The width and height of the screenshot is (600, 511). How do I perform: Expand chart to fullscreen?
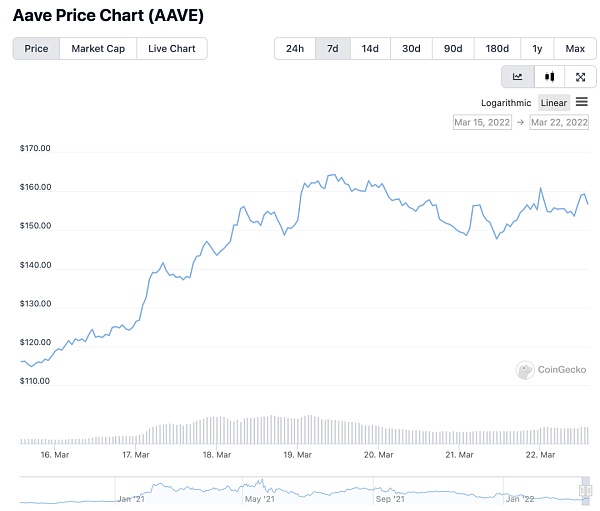pyautogui.click(x=580, y=77)
